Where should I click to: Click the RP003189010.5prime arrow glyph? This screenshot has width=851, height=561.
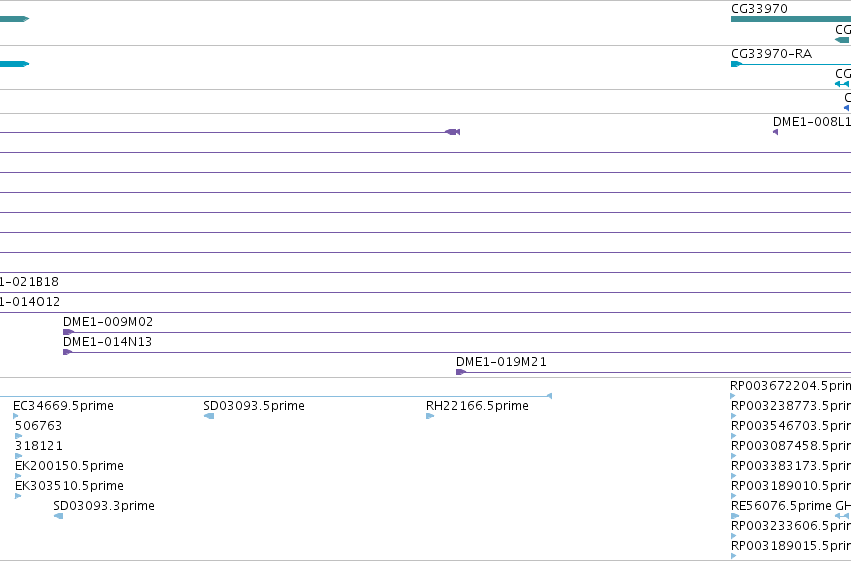pos(734,496)
